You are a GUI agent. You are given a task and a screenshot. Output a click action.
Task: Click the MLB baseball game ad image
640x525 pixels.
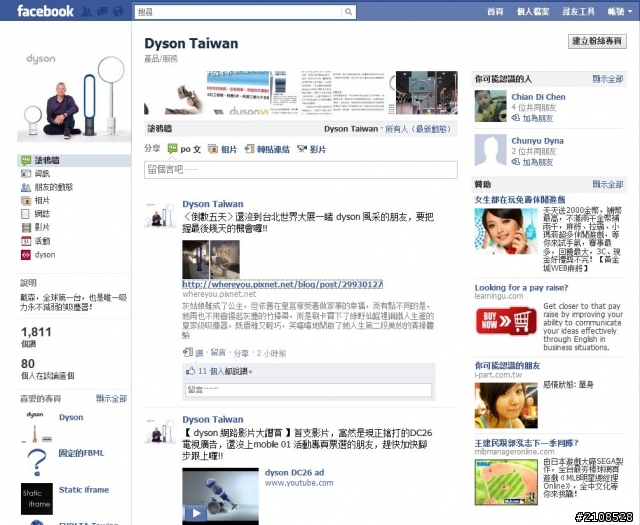[506, 482]
